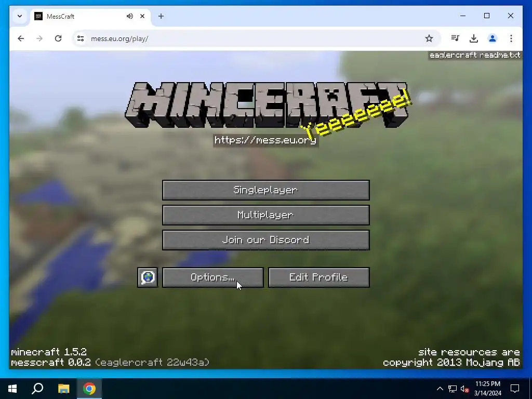Click the Chrome taskbar icon
Viewport: 532px width, 399px height.
tap(89, 389)
